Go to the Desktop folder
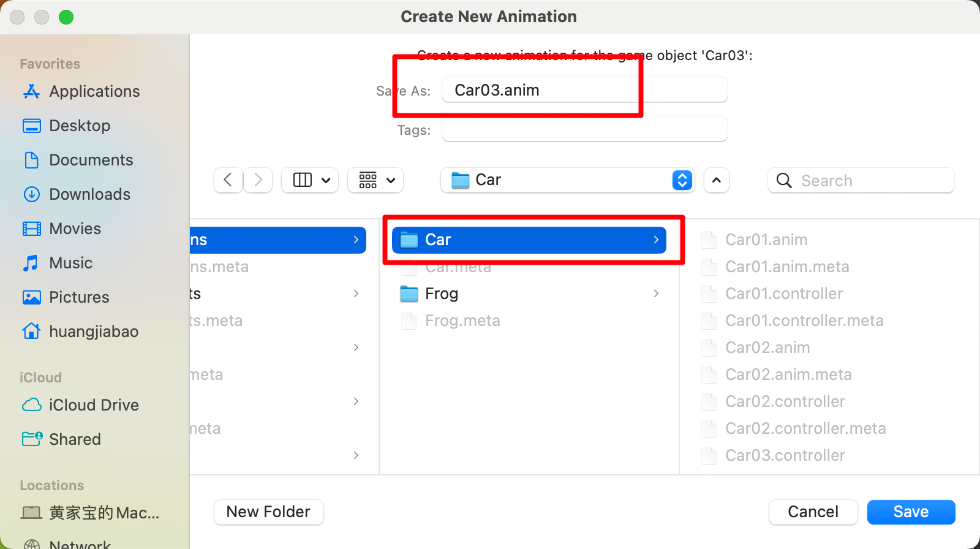This screenshot has width=980, height=549. 66,126
